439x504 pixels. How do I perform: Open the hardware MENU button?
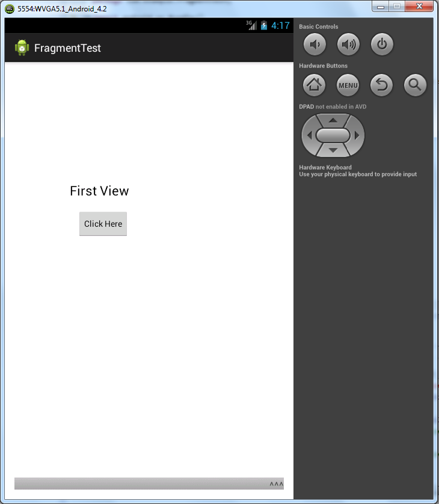tap(348, 85)
